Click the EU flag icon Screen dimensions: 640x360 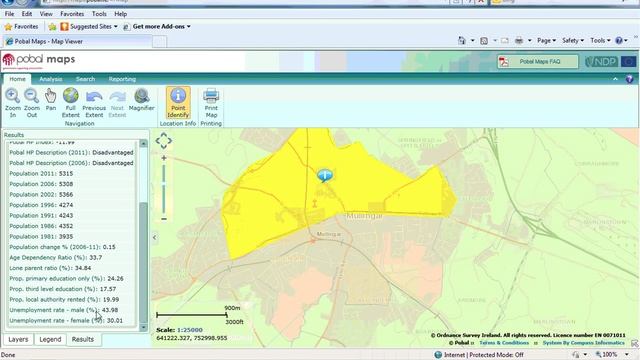click(629, 62)
